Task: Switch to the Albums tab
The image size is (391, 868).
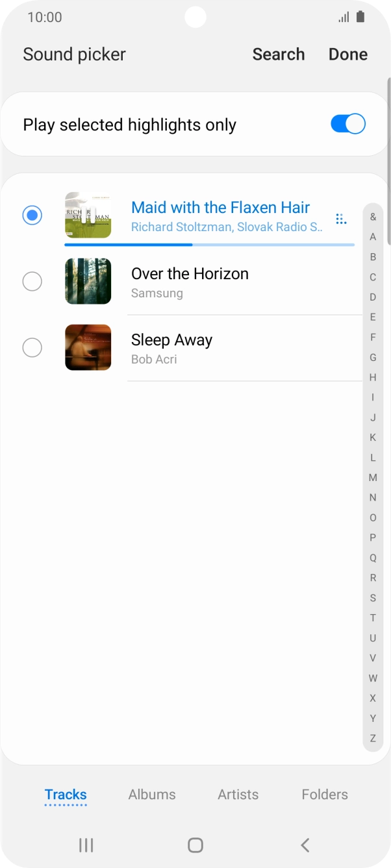Action: pos(152,794)
